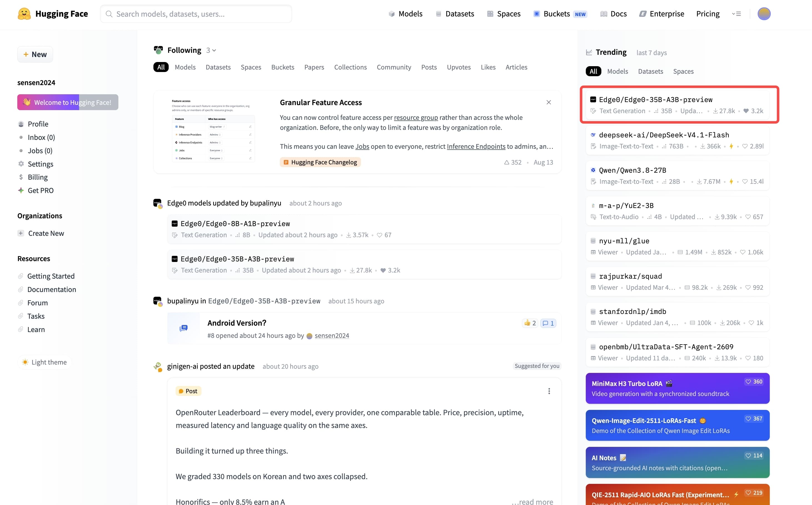Toggle the Light theme switch
Screen dimensions: 812x505
44,362
